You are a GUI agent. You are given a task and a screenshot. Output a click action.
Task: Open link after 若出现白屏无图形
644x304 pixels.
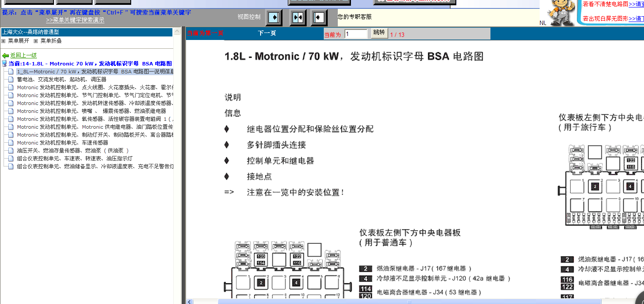[636, 19]
